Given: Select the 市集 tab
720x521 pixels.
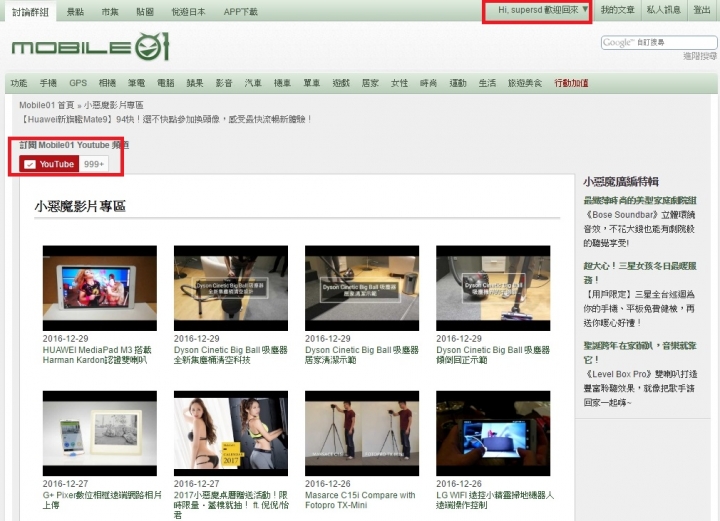Looking at the screenshot, I should (x=110, y=12).
